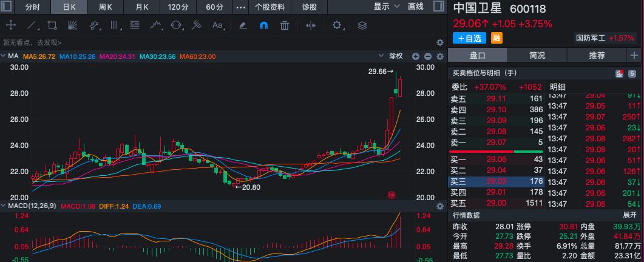This screenshot has width=644, height=262.
Task: Switch to the 周K chart tab
Action: (106, 7)
